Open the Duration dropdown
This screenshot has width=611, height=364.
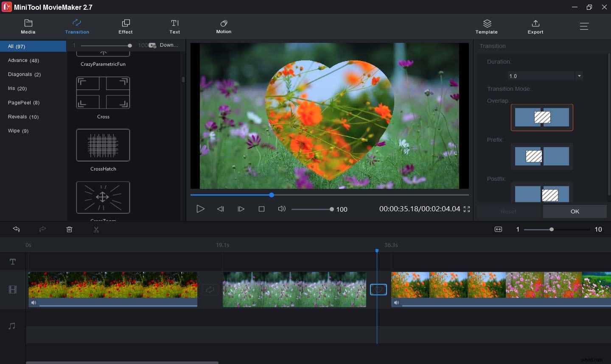[579, 76]
